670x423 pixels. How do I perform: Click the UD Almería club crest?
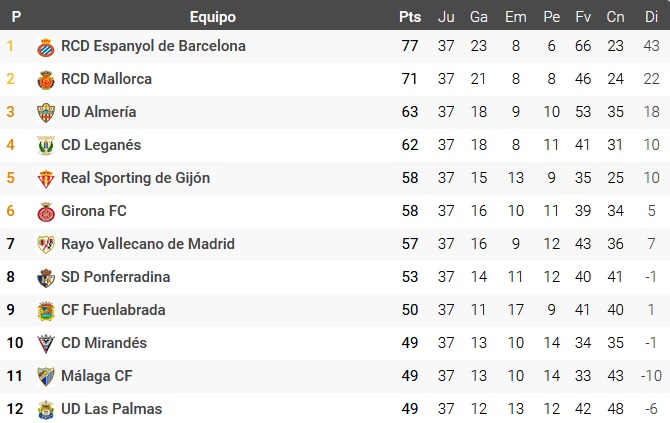tap(45, 112)
